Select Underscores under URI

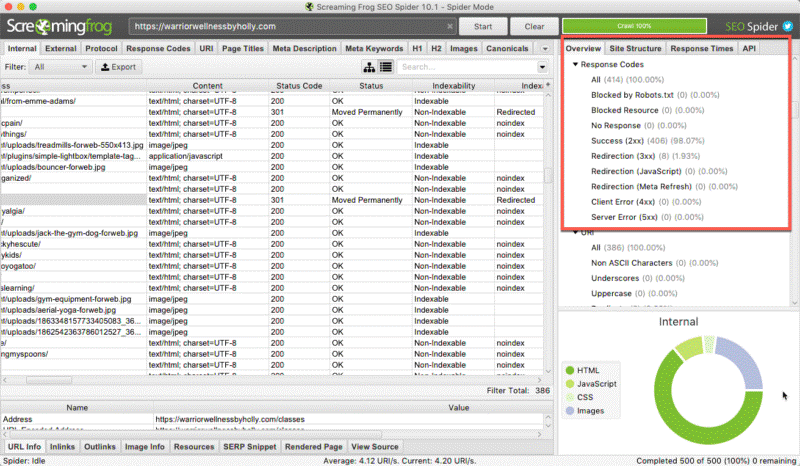638,278
